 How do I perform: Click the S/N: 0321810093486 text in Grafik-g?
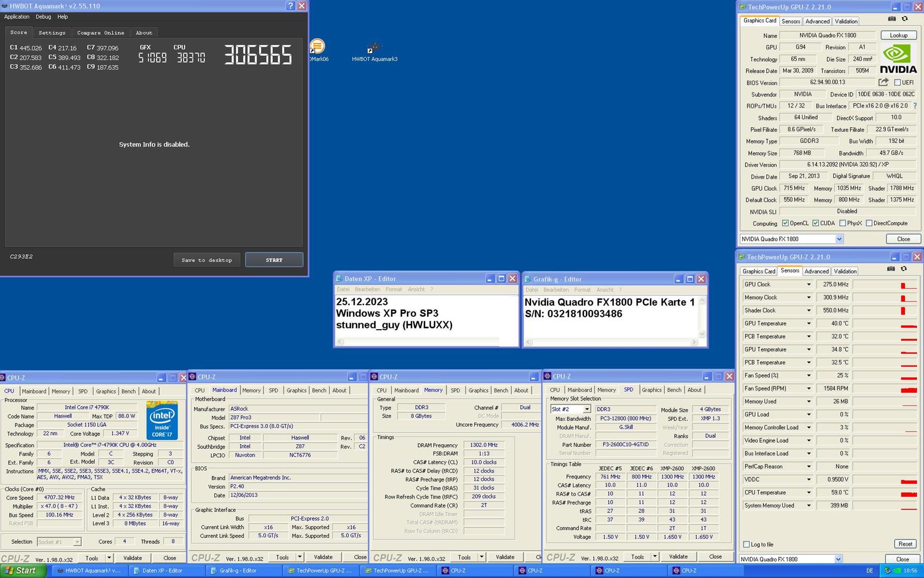(x=573, y=314)
